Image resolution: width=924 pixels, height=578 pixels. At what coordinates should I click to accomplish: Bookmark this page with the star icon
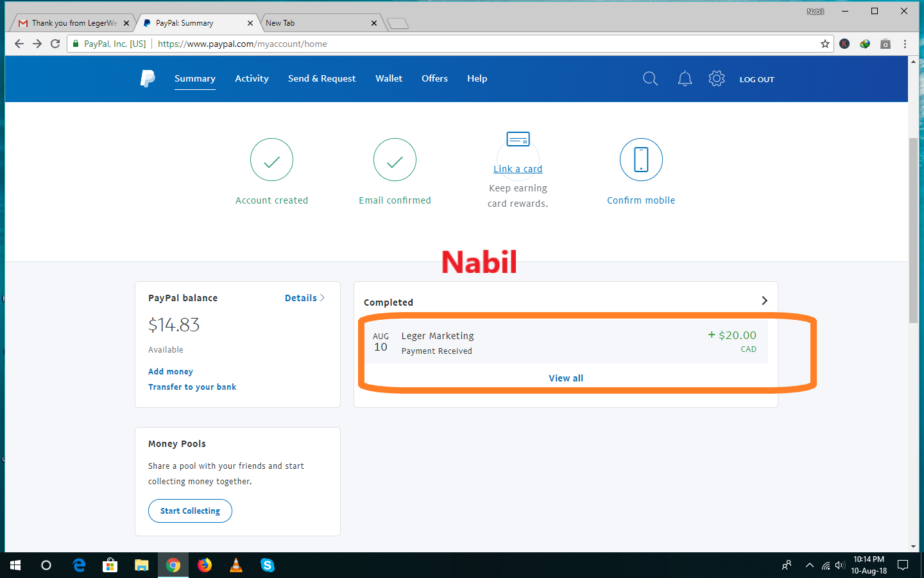[825, 44]
